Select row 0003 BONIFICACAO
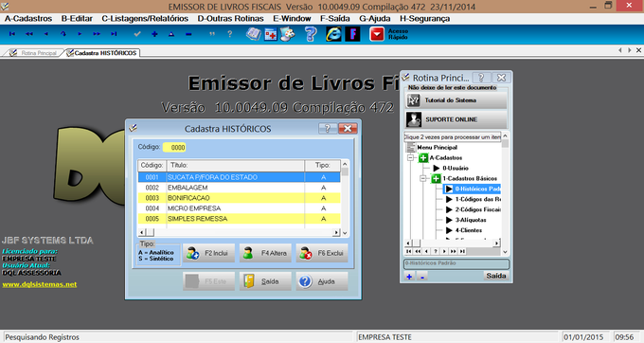Image resolution: width=644 pixels, height=343 pixels. pyautogui.click(x=239, y=198)
